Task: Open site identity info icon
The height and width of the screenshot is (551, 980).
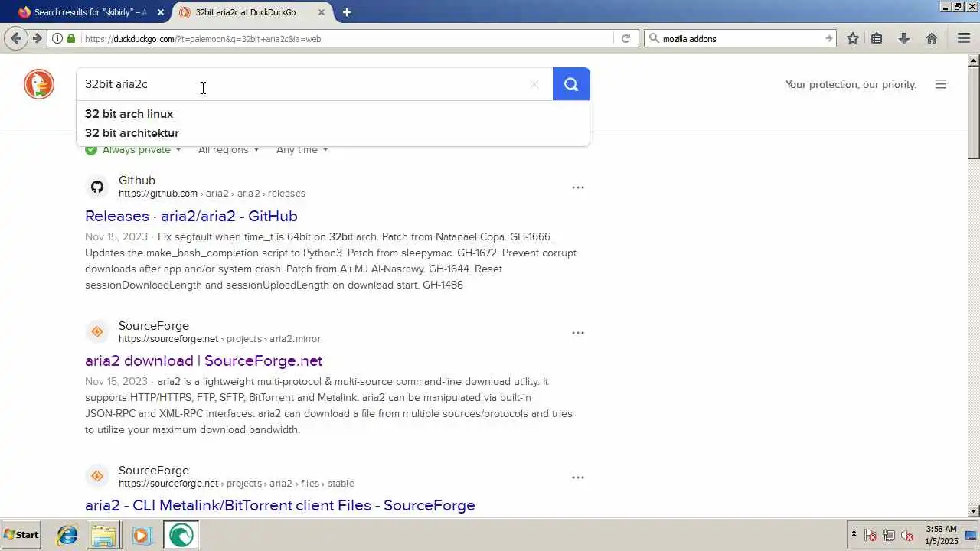Action: (57, 38)
